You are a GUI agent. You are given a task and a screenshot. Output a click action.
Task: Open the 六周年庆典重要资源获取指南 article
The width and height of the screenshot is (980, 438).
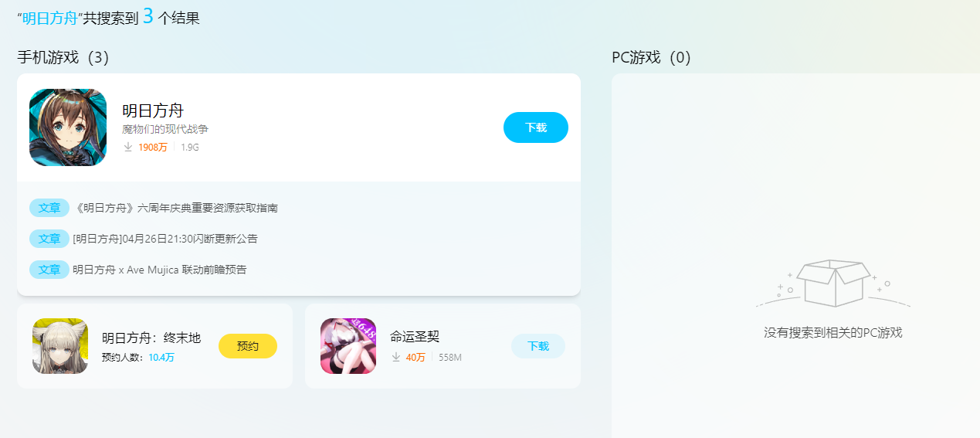tap(175, 208)
